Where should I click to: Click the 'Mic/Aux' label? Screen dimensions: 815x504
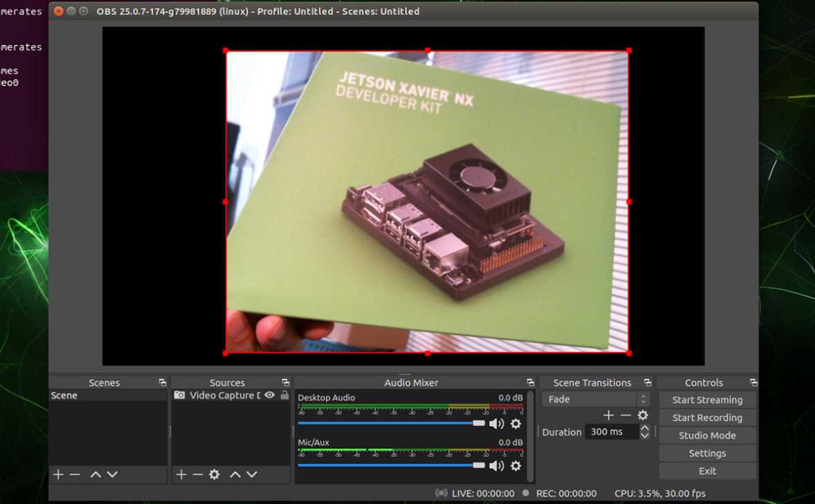[314, 442]
